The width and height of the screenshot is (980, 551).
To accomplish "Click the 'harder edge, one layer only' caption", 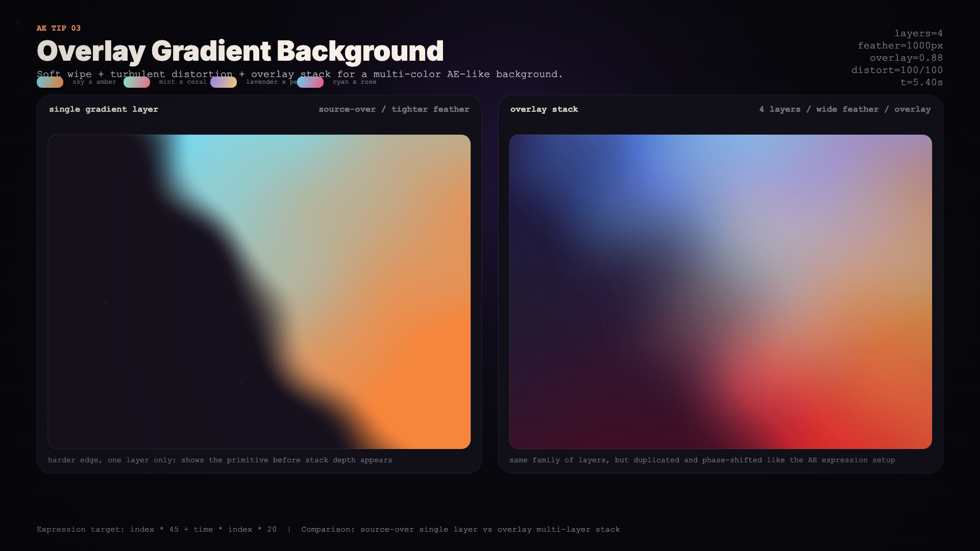I will click(220, 460).
